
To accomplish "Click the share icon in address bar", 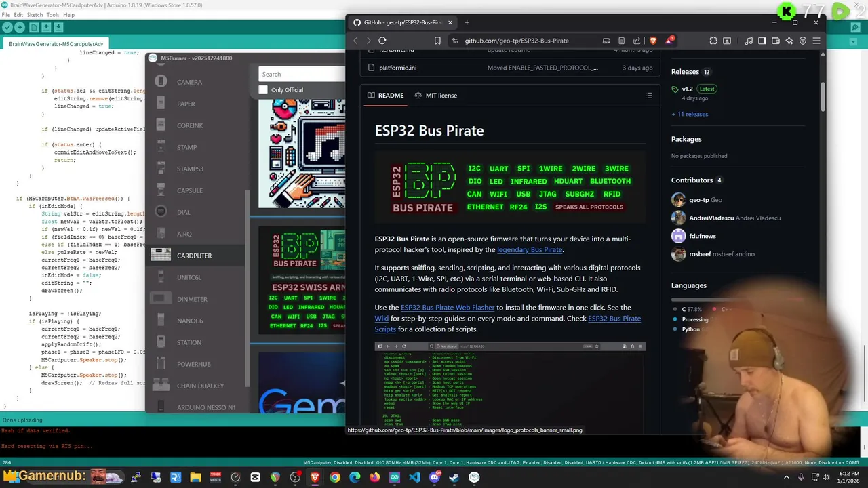I will click(x=637, y=41).
